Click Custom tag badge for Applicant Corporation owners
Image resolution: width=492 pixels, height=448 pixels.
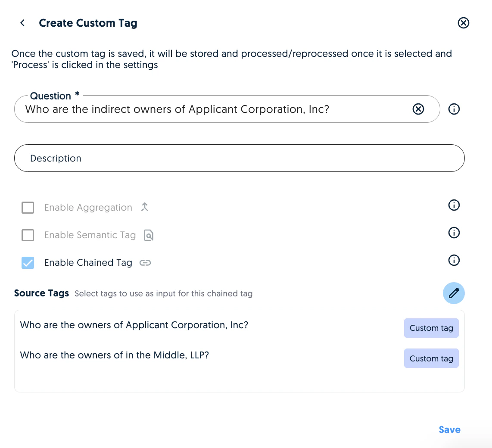(431, 328)
